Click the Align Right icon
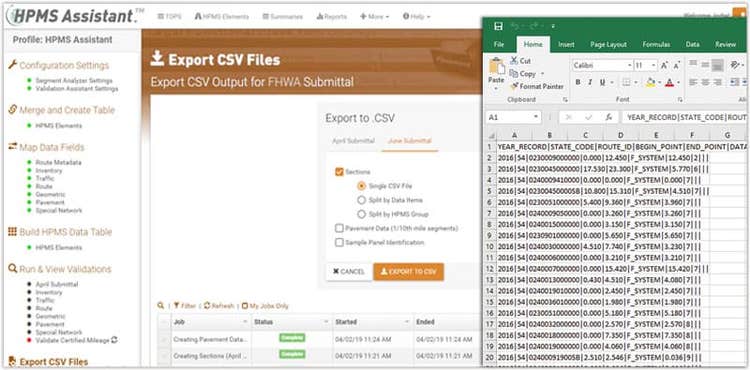The image size is (750, 370). (x=717, y=82)
